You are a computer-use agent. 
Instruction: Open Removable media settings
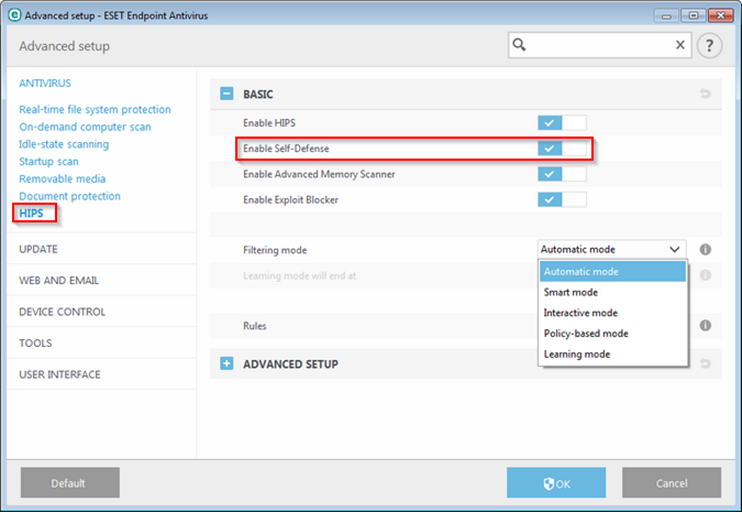pos(62,179)
